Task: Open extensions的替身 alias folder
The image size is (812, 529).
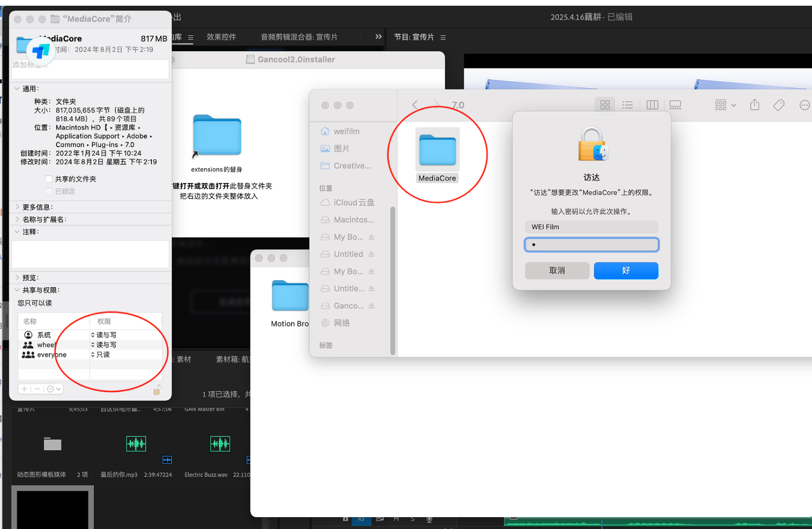Action: pyautogui.click(x=217, y=135)
